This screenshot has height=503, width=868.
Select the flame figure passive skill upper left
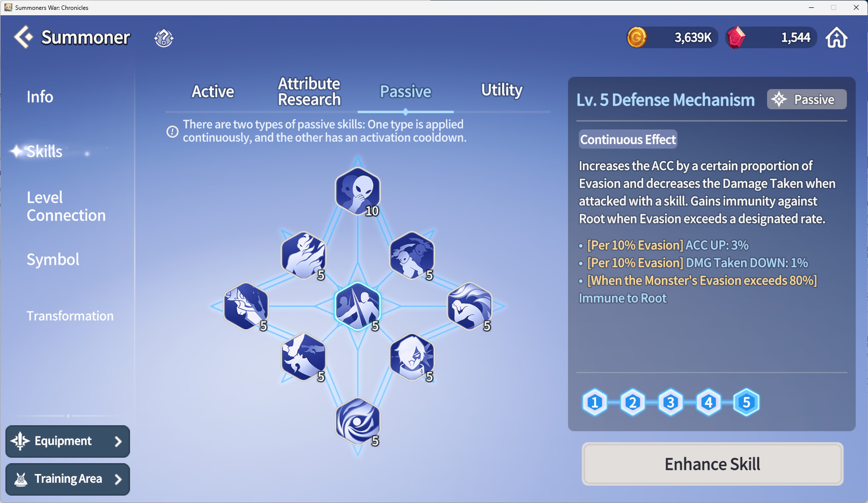[x=303, y=255]
